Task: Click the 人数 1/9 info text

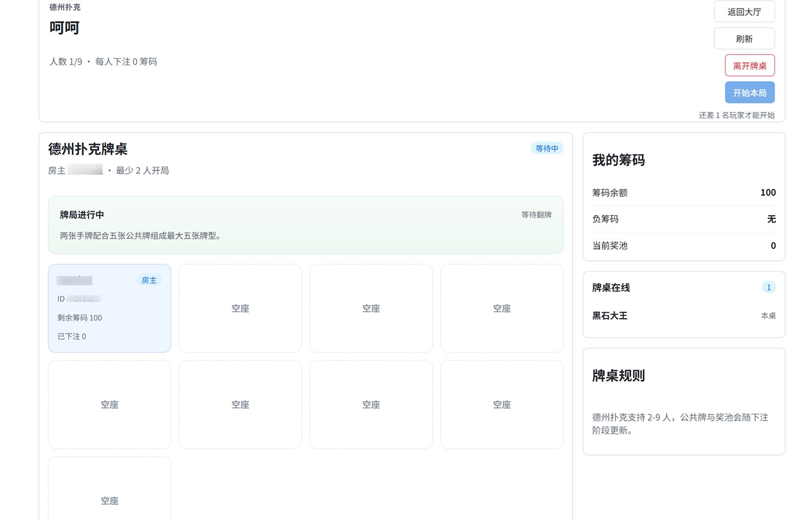Action: (x=66, y=61)
